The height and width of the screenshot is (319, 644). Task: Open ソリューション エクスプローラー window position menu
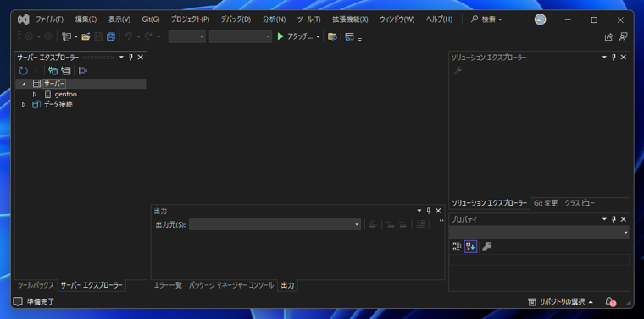[x=604, y=58]
